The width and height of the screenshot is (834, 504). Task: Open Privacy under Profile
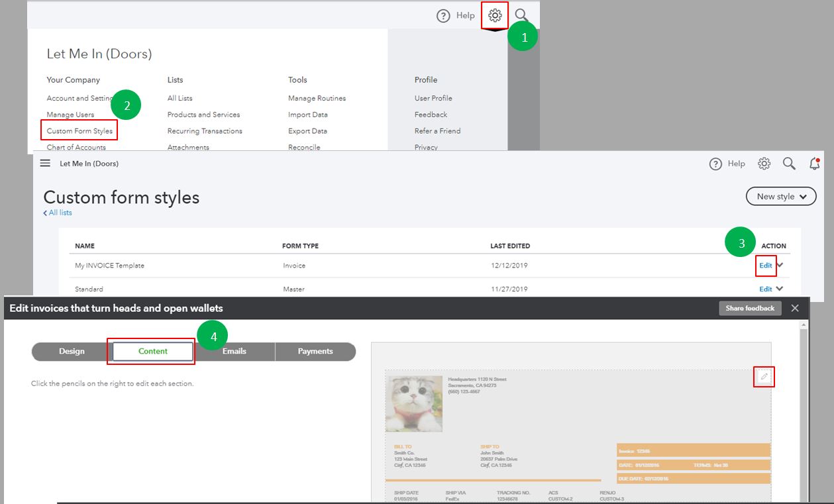426,148
